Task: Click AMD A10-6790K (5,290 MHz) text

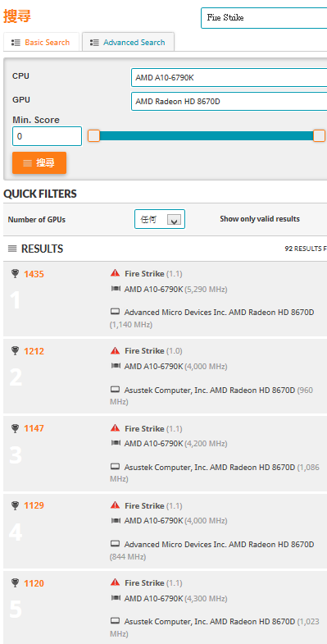Action: click(x=175, y=290)
